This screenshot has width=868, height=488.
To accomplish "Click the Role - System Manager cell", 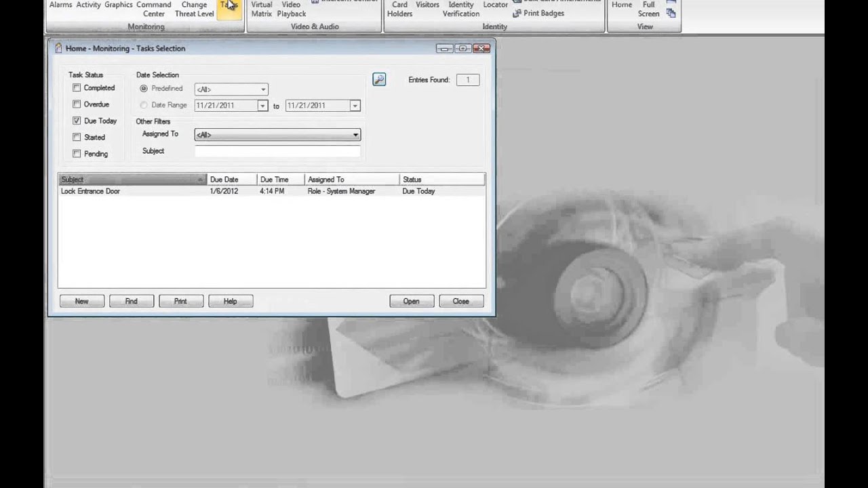I will (341, 191).
